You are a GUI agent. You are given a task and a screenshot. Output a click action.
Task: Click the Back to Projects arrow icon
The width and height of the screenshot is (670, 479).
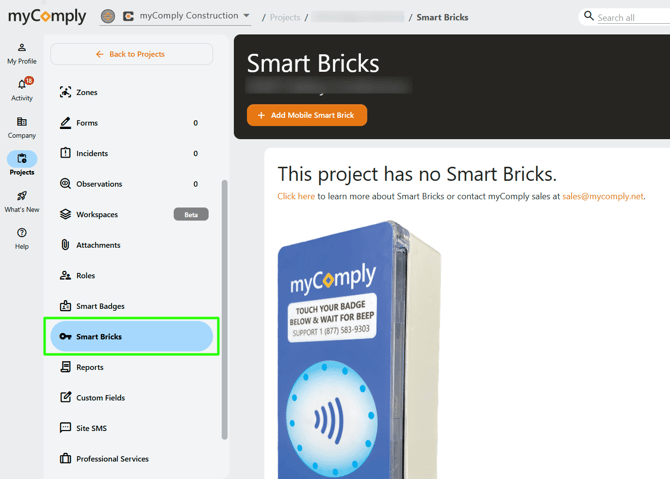[100, 54]
